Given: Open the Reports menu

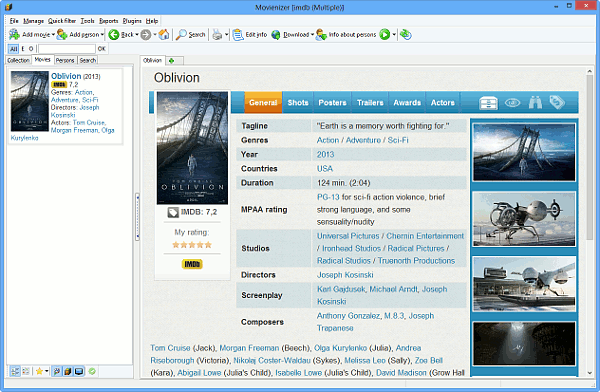Looking at the screenshot, I should (x=109, y=21).
